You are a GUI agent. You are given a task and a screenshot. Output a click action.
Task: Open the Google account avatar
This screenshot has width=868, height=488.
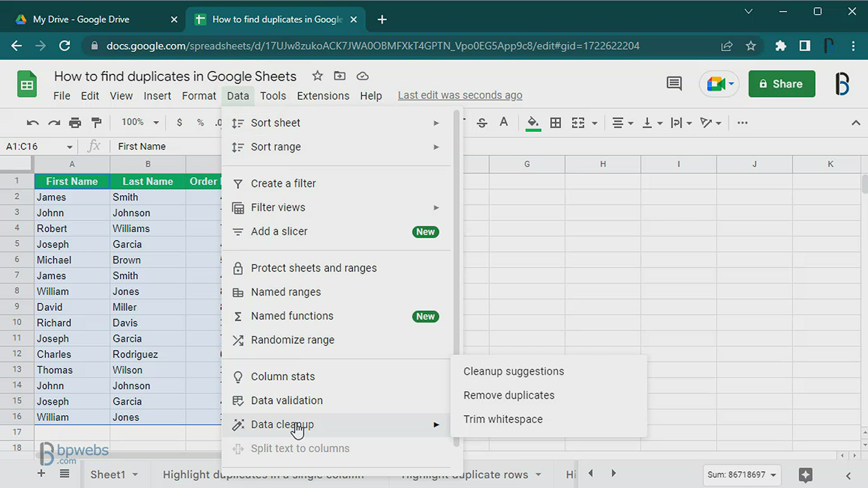[x=842, y=84]
